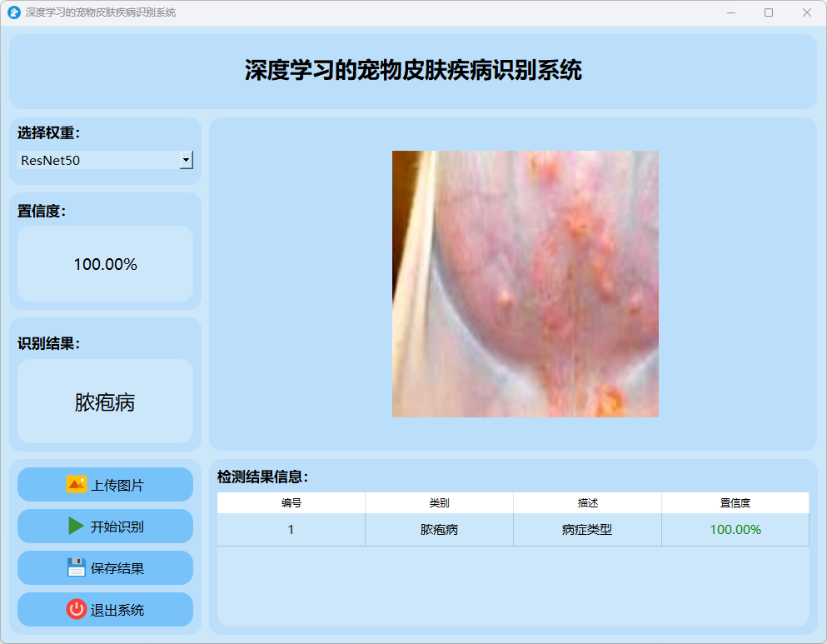Select the green 100.00% table cell
Viewport: 827px width, 644px height.
(x=735, y=530)
